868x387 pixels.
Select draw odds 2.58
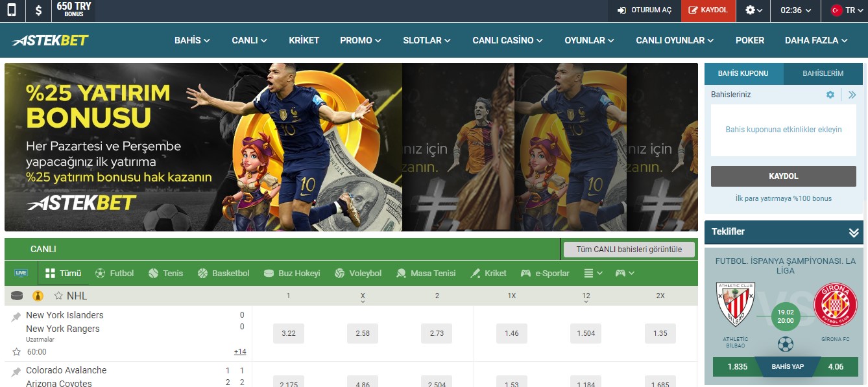click(363, 333)
